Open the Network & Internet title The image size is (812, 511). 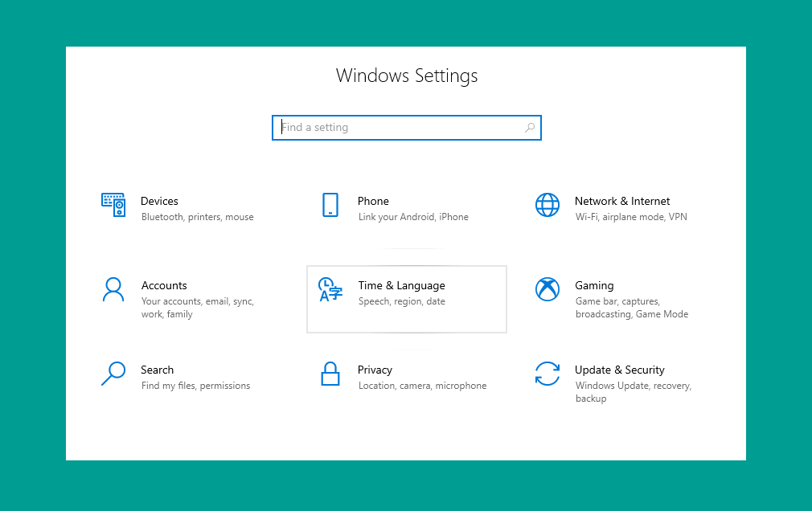tap(622, 201)
